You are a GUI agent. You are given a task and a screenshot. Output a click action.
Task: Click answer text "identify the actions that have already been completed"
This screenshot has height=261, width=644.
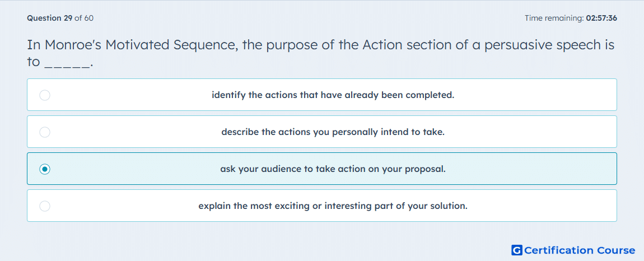pos(333,95)
